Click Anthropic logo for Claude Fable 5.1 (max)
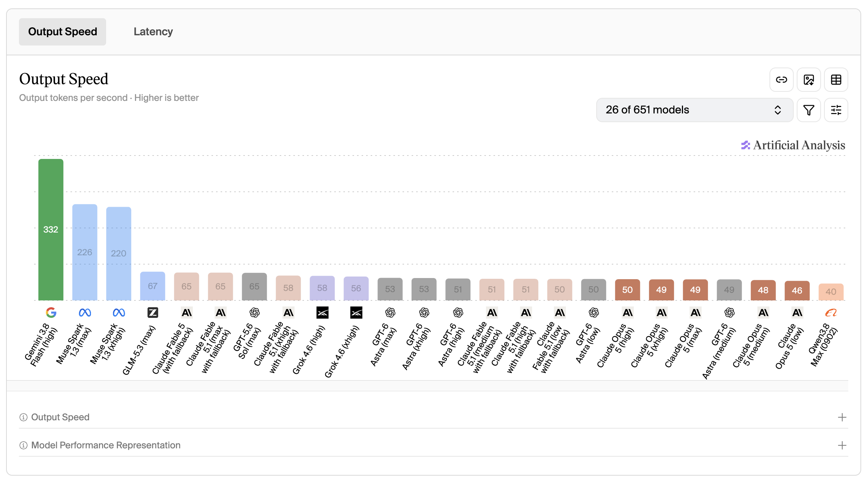Screen dimensions: 868x484 coord(221,313)
